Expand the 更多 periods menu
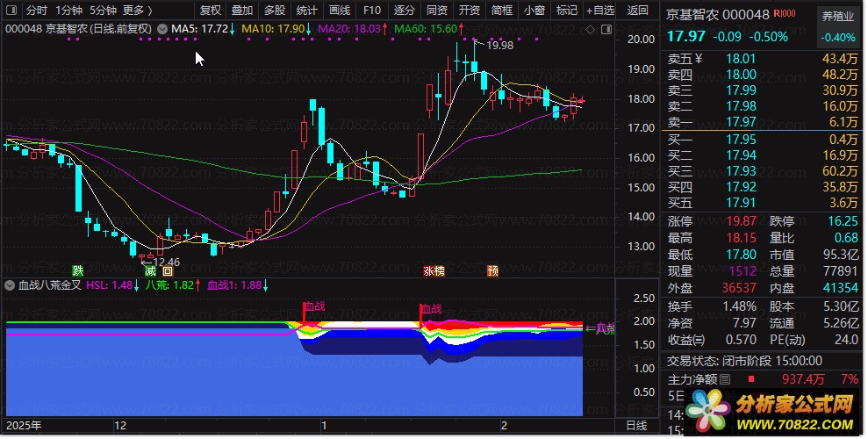The image size is (868, 439). (137, 10)
